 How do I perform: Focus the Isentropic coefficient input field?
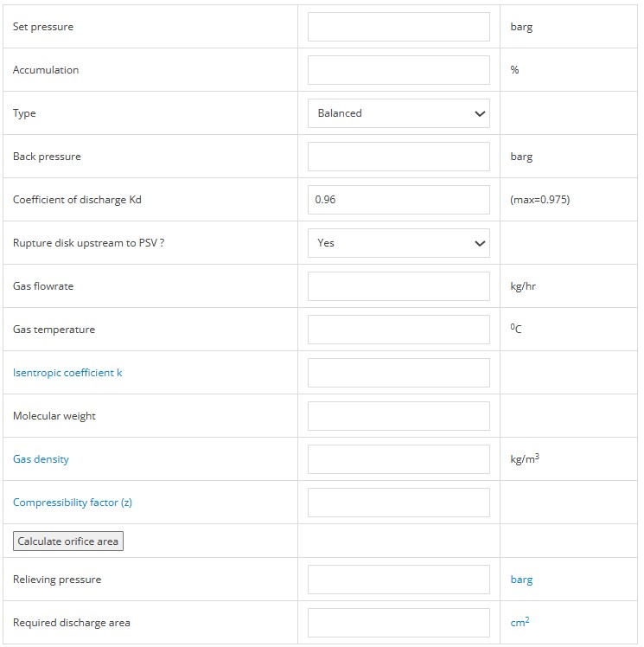[x=399, y=373]
